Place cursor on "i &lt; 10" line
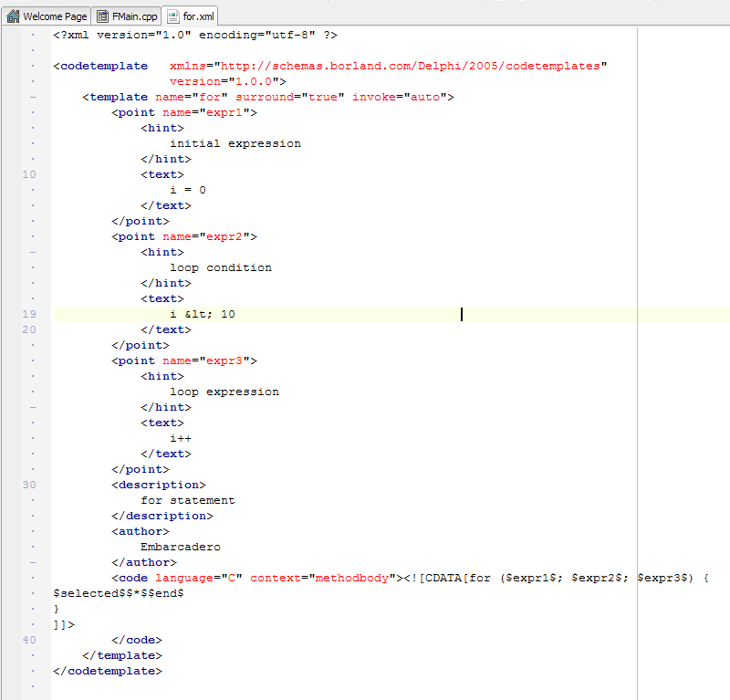730x700 pixels. coord(202,314)
